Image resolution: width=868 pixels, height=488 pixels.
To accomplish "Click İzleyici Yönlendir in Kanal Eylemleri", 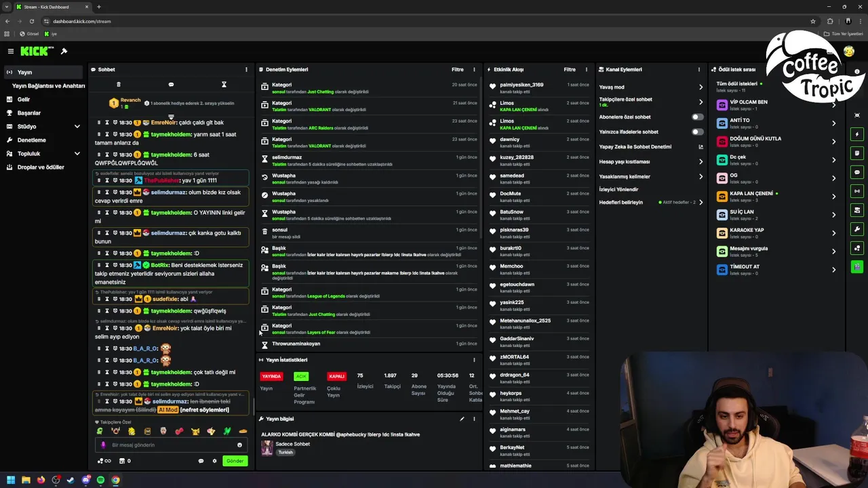I will (x=618, y=189).
